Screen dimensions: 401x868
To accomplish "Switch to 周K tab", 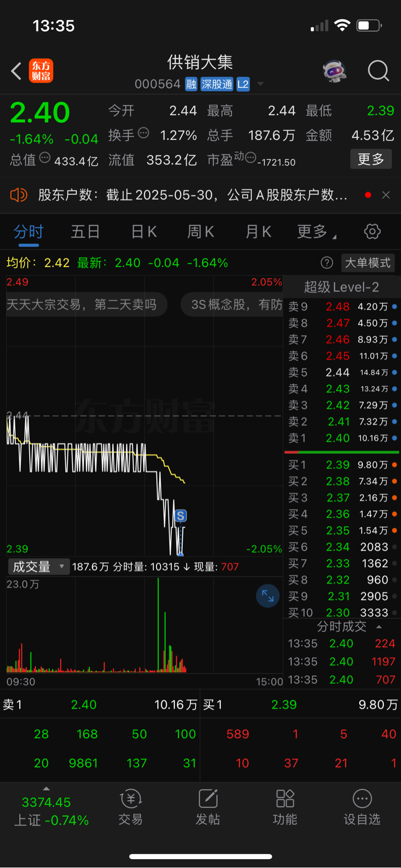I will point(200,231).
